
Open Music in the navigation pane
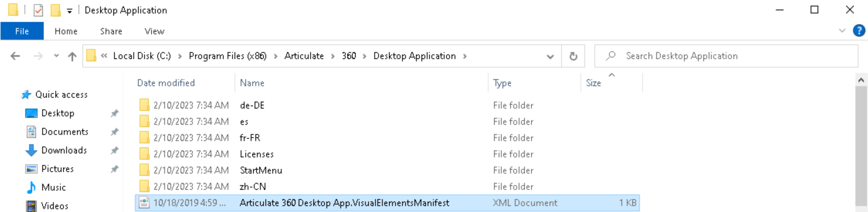coord(54,187)
